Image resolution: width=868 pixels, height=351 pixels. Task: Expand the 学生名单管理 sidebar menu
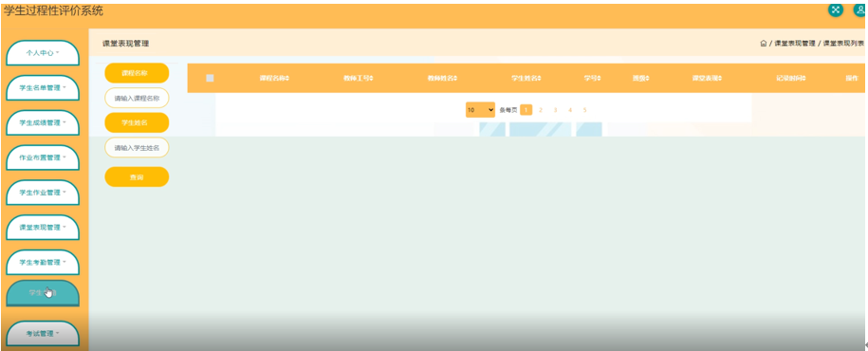pyautogui.click(x=43, y=87)
